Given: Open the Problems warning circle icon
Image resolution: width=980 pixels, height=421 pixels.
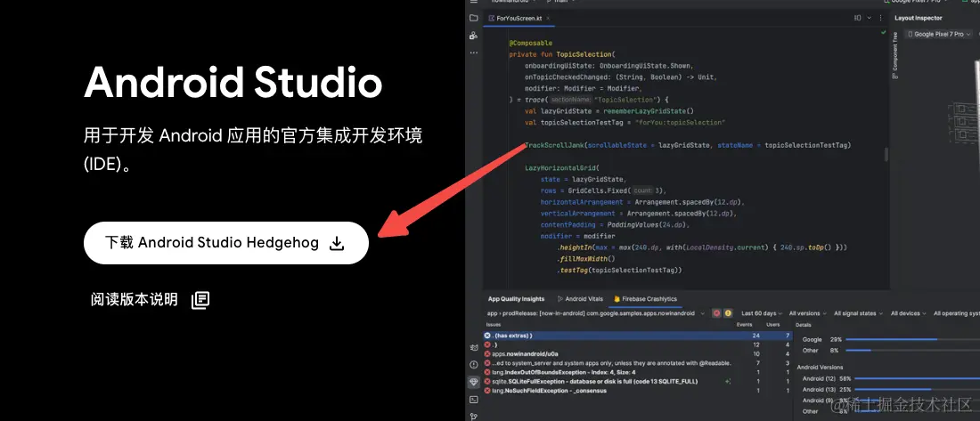Looking at the screenshot, I should (x=474, y=364).
